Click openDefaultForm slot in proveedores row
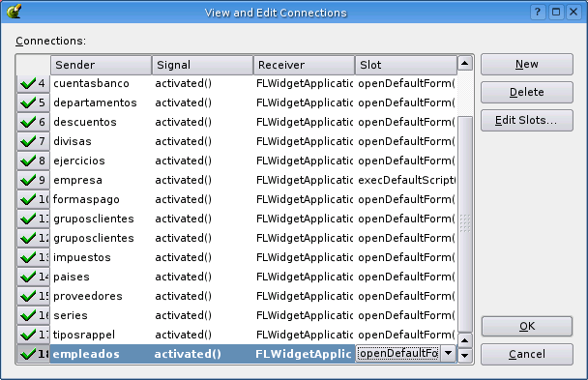 (x=406, y=296)
